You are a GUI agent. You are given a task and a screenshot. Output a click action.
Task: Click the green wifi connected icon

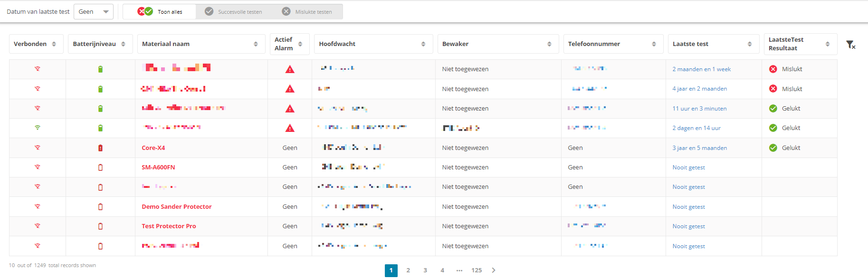coord(38,128)
